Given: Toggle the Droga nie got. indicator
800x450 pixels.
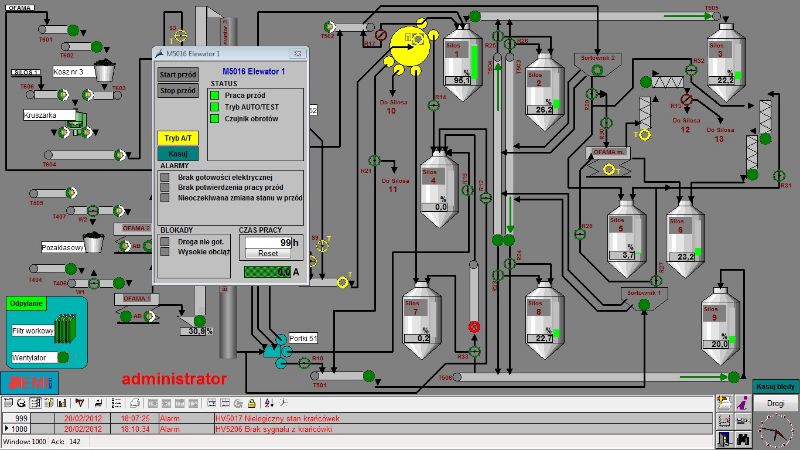Looking at the screenshot, I should click(x=165, y=241).
